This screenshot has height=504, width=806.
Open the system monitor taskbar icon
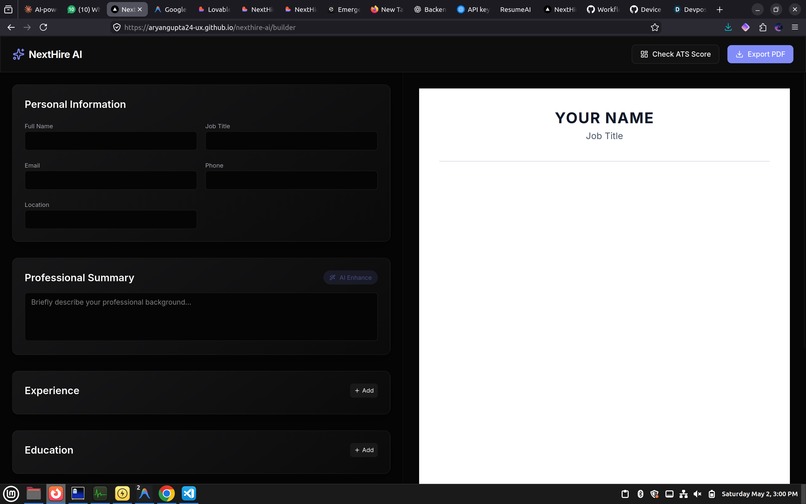(x=100, y=494)
